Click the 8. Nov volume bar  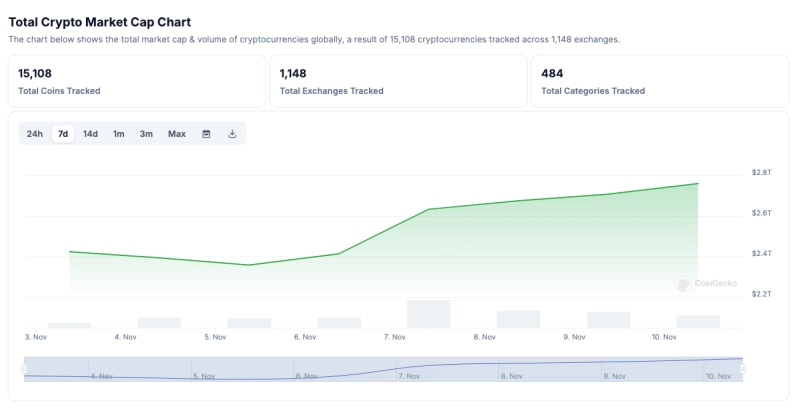(x=518, y=319)
